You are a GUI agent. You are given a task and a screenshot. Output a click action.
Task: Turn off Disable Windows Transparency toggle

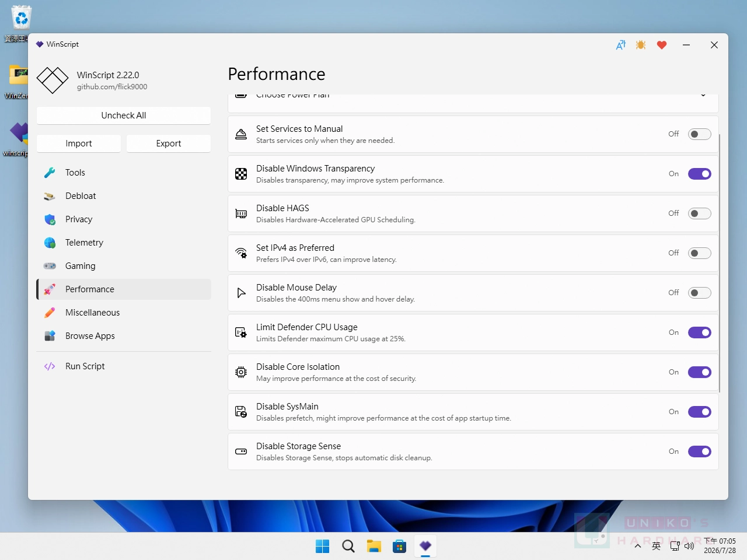click(700, 174)
